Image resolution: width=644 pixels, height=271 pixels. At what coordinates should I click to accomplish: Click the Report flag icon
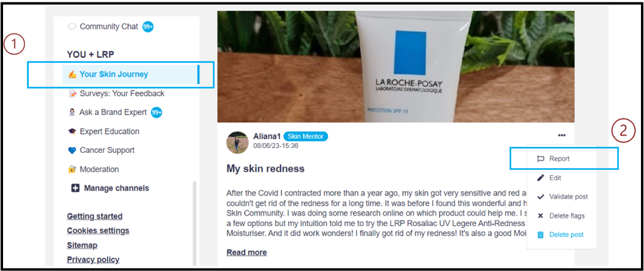tap(540, 159)
